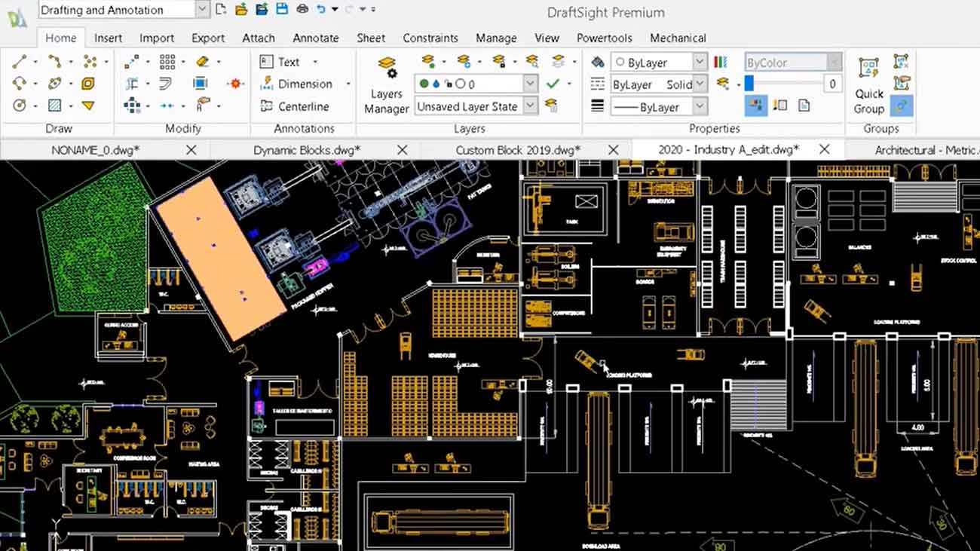
Task: Expand the Text annotation dropdown arrow
Action: coord(315,62)
